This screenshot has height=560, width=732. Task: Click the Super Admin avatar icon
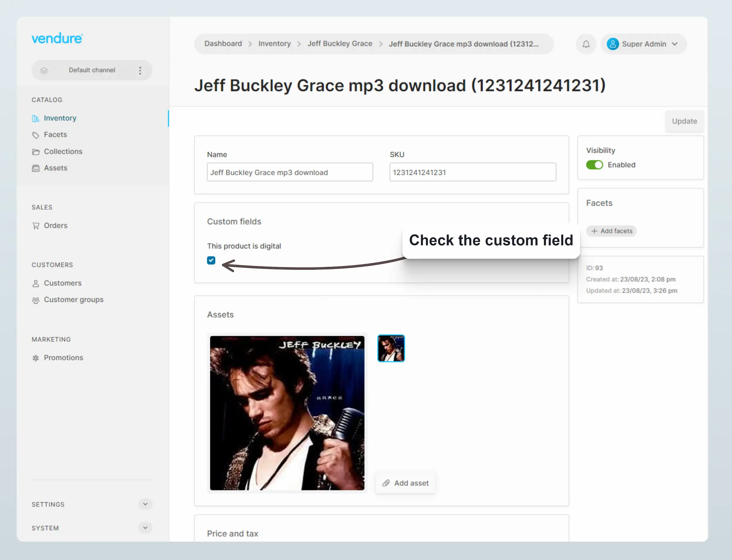tap(612, 44)
